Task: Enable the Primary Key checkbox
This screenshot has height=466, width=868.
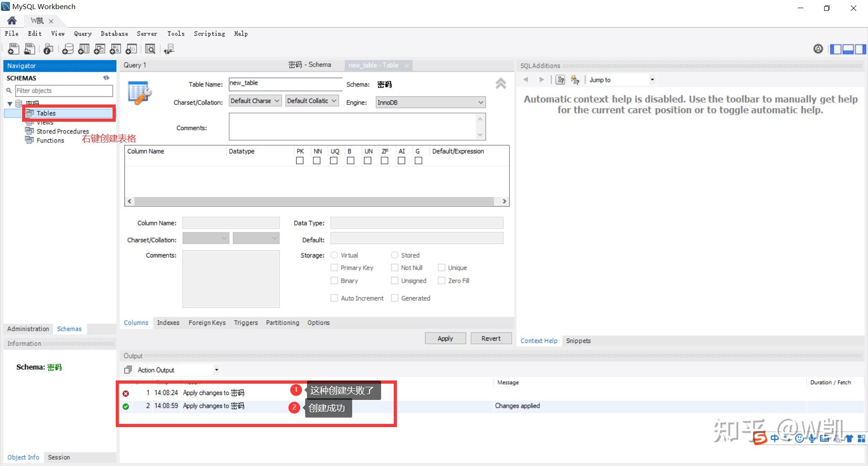Action: [335, 267]
